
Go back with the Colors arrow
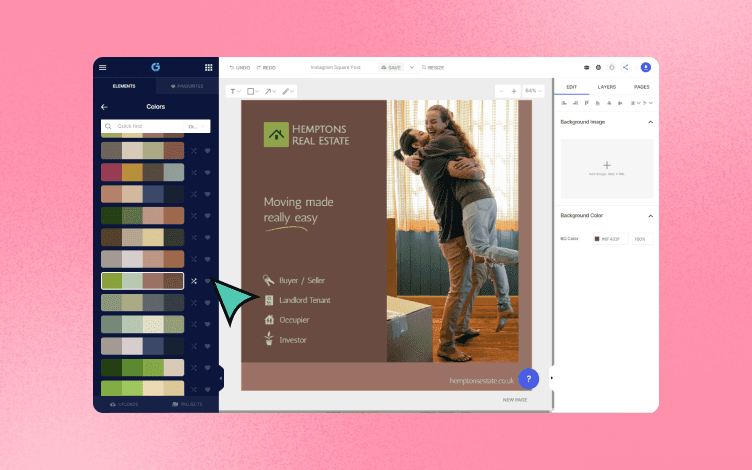tap(104, 107)
